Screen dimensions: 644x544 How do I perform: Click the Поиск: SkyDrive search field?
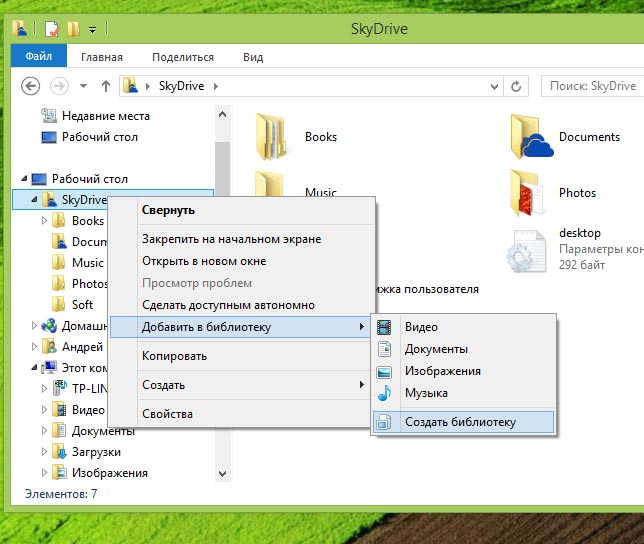(592, 86)
